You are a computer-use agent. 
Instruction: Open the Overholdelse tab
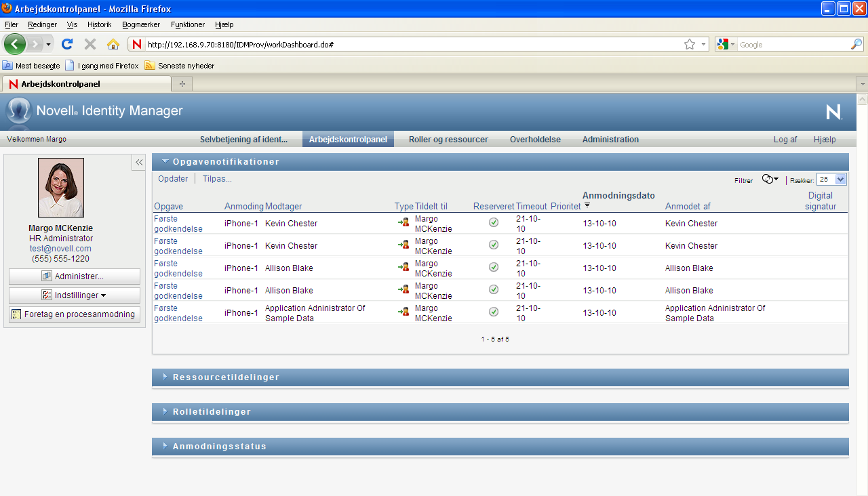tap(535, 140)
